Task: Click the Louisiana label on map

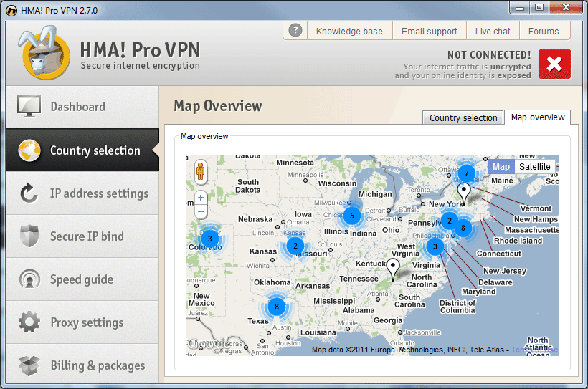Action: tap(318, 332)
